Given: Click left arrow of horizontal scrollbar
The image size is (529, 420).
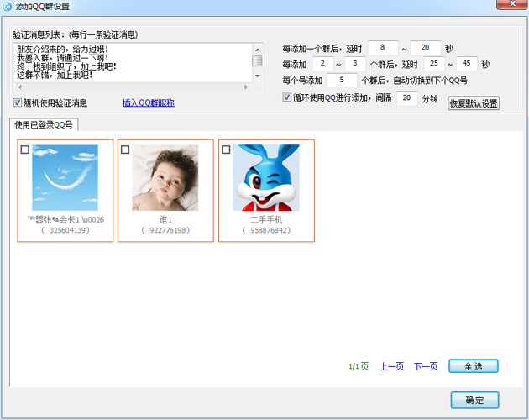Looking at the screenshot, I should 20,87.
